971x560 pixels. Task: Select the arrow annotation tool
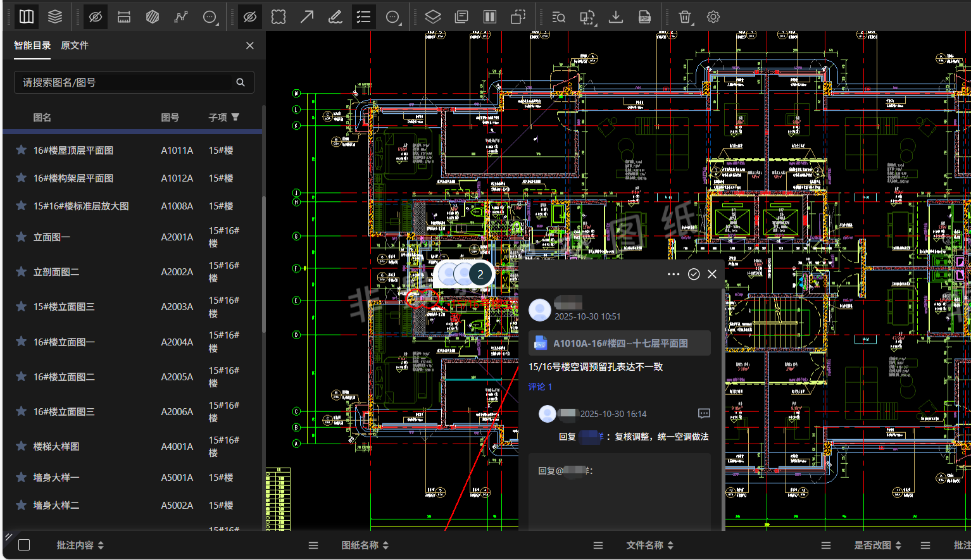coord(307,17)
